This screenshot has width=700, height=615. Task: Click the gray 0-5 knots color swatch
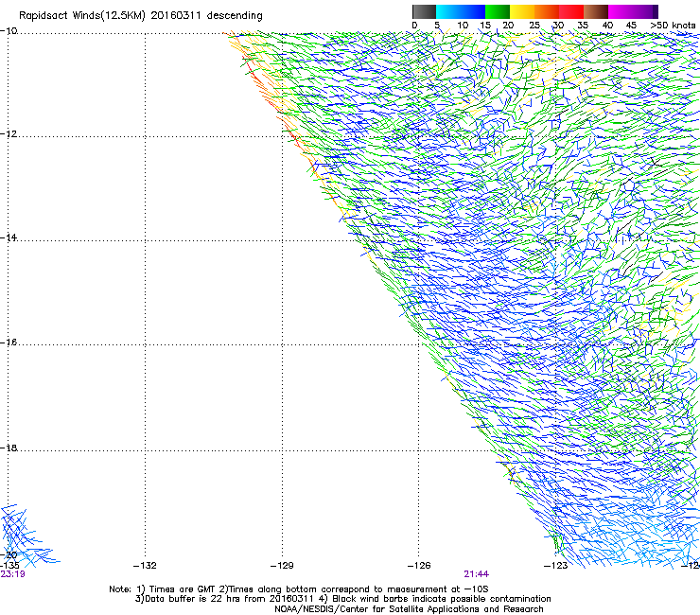tap(424, 11)
